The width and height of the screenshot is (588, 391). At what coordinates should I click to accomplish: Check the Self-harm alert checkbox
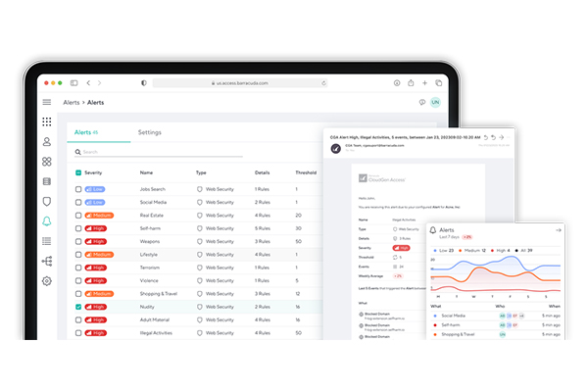tap(78, 228)
